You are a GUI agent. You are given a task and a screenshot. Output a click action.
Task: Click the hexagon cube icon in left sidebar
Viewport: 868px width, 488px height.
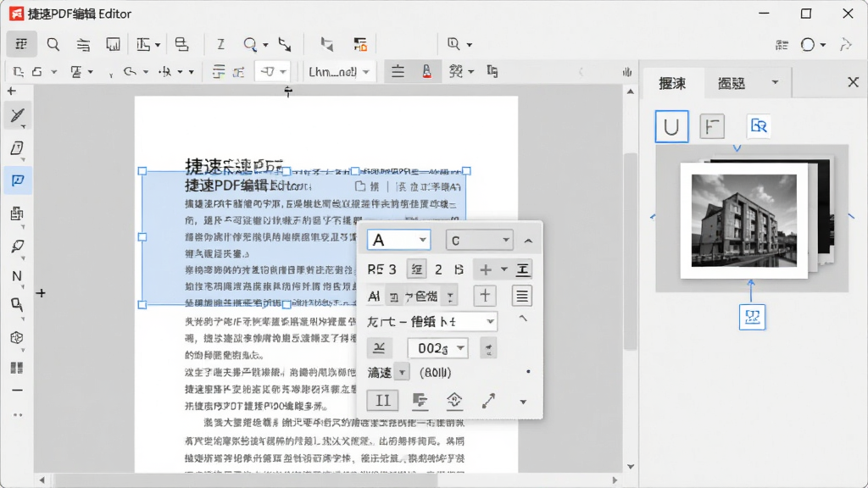[x=17, y=337]
